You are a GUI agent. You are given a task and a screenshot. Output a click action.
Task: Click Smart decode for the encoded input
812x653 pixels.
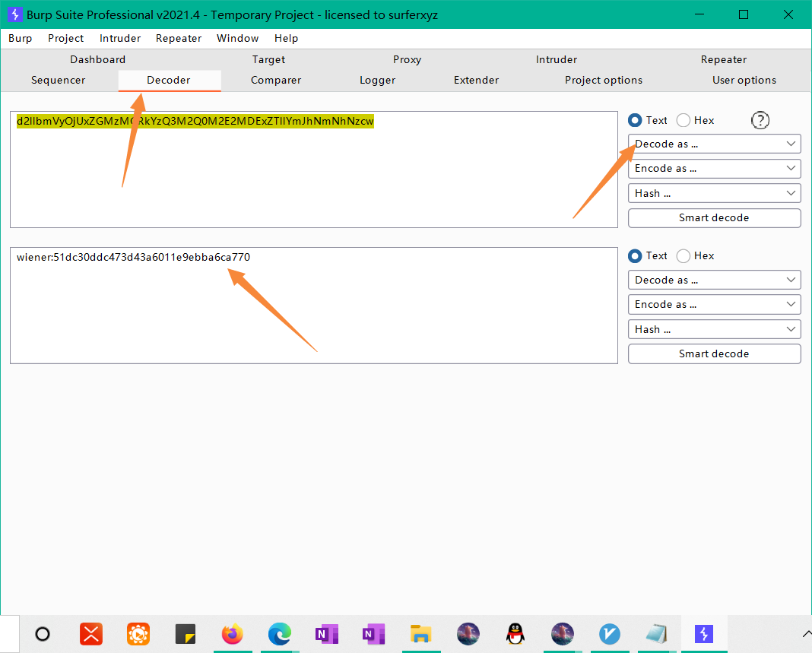(714, 218)
